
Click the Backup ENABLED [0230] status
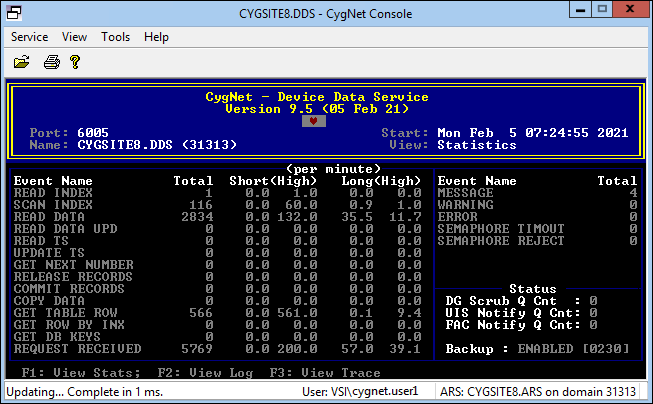pos(537,349)
